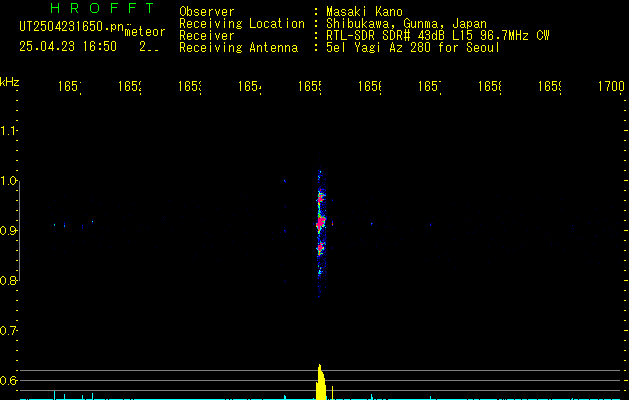Click the HROFFT title text
The width and height of the screenshot is (629, 400).
[x=102, y=8]
